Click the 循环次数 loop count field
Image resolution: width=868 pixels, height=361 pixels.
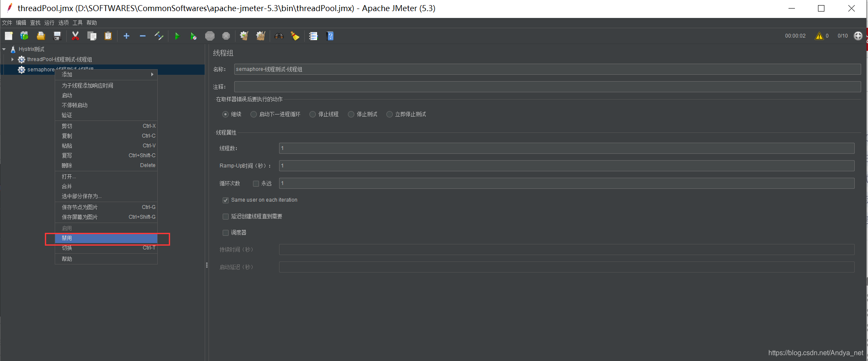point(567,183)
